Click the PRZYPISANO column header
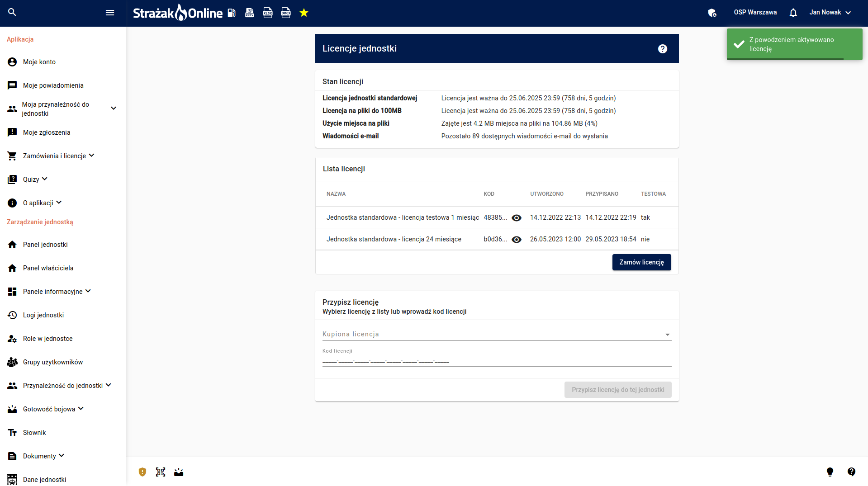The height and width of the screenshot is (486, 868). pos(602,194)
